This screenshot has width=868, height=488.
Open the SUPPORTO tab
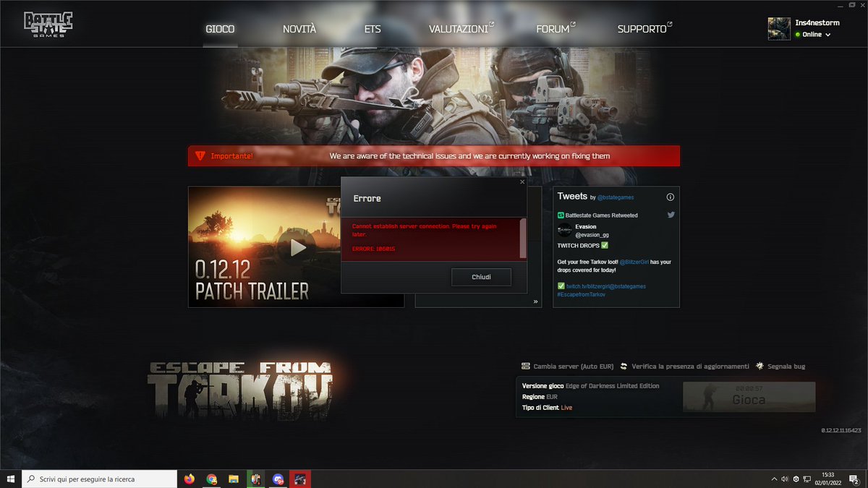pyautogui.click(x=644, y=29)
